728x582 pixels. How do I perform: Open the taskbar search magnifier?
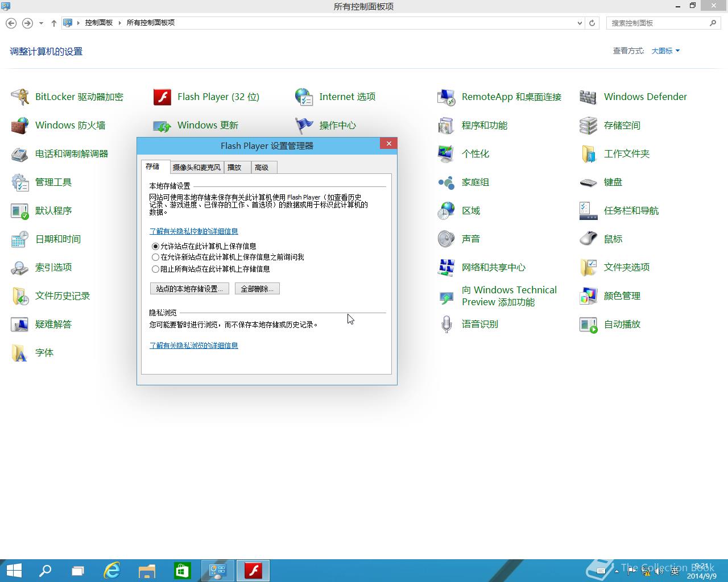click(x=45, y=571)
